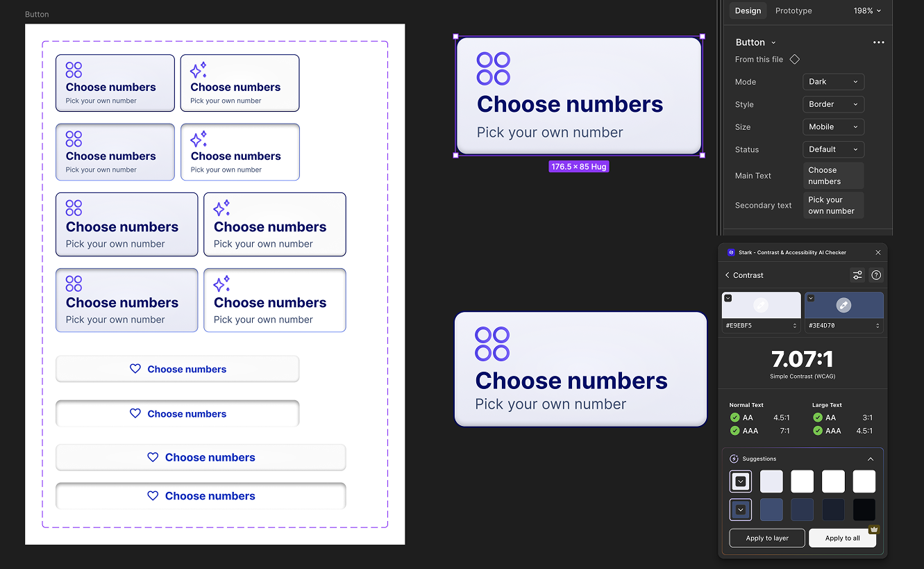Pick the darkest near-black suggestion swatch

[x=864, y=509]
